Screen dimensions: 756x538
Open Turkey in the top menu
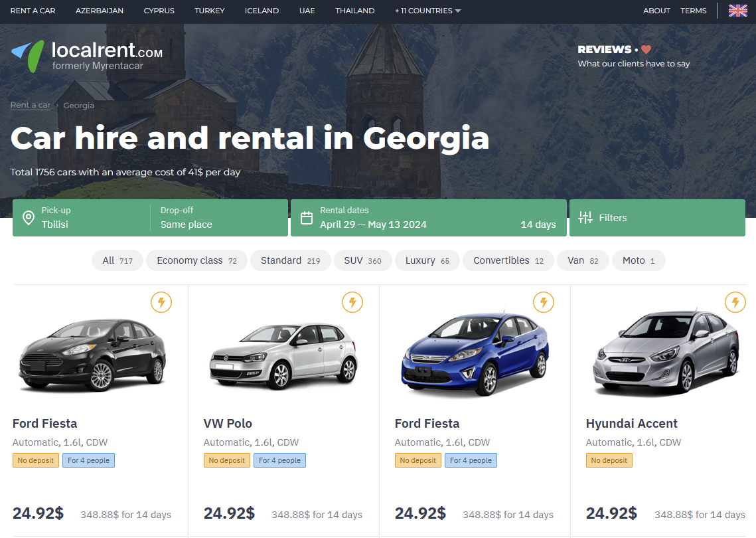(x=210, y=11)
